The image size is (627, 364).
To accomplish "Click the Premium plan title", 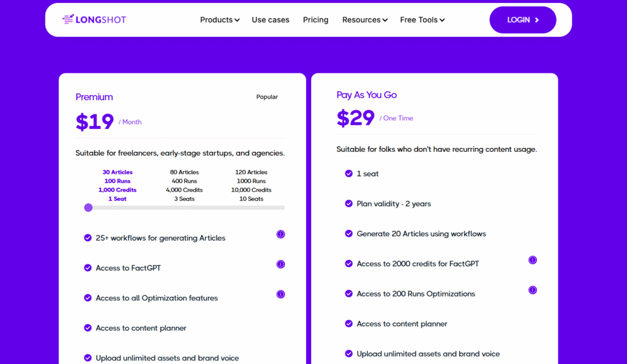I will (x=94, y=97).
